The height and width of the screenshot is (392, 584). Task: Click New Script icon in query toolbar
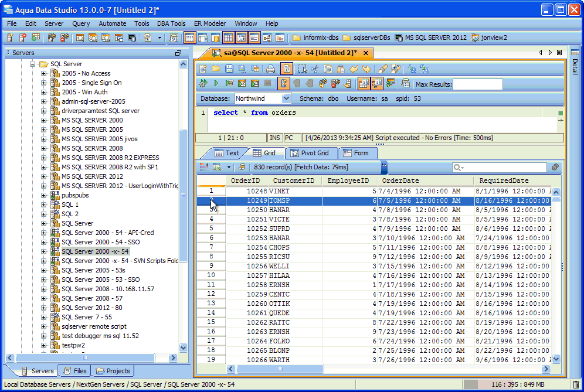(x=203, y=69)
